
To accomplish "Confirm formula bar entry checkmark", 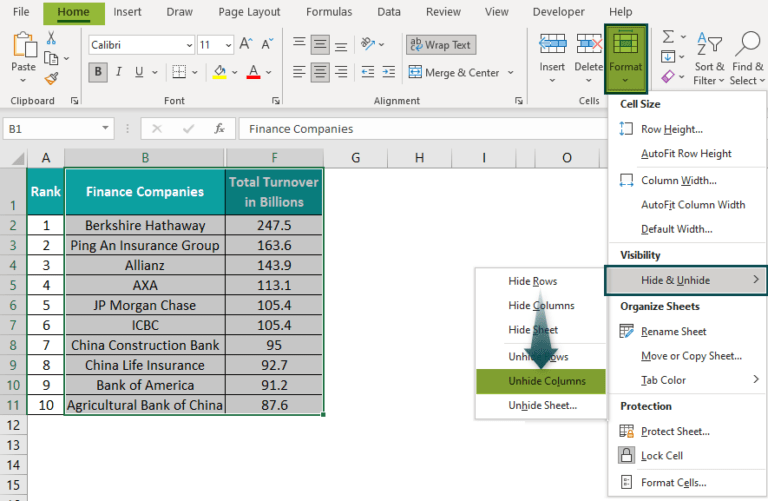I will pos(188,129).
